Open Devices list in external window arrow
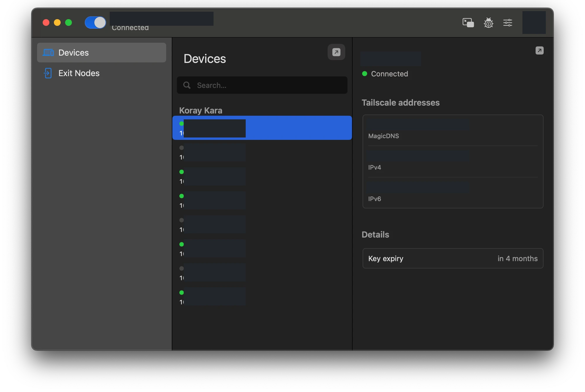The image size is (585, 392). [336, 52]
